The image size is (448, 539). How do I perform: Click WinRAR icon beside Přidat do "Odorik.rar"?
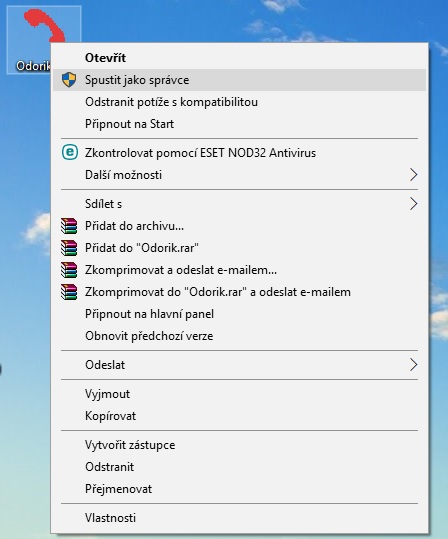click(x=69, y=248)
